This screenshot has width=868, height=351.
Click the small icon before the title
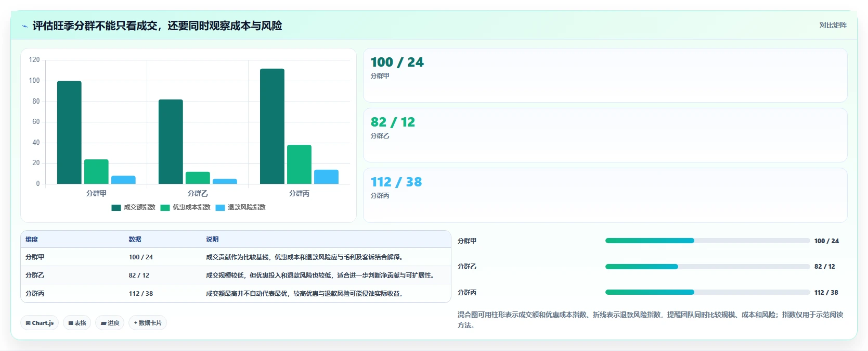pyautogui.click(x=24, y=26)
